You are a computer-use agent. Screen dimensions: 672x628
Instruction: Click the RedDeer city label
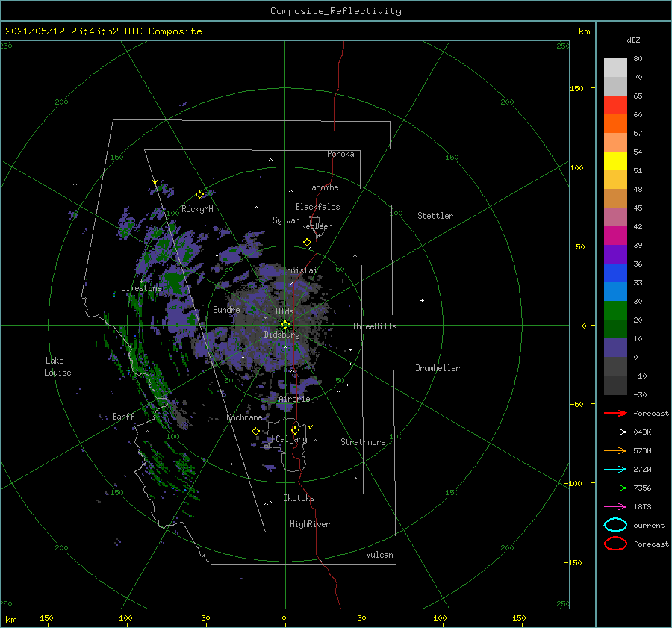[317, 226]
